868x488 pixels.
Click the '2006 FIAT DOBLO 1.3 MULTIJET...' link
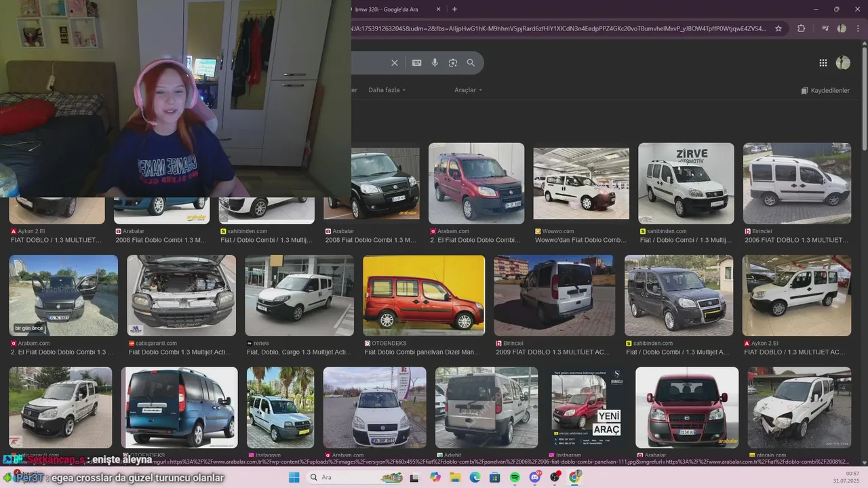tap(796, 240)
